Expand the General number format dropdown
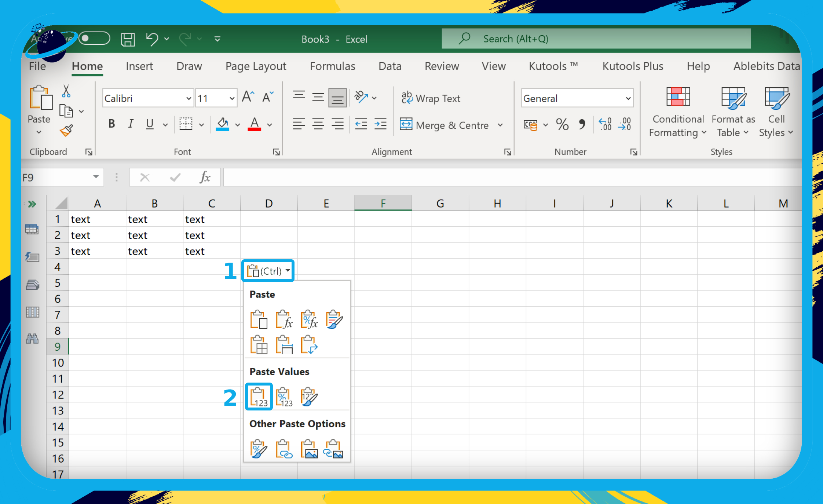This screenshot has height=504, width=823. tap(628, 98)
